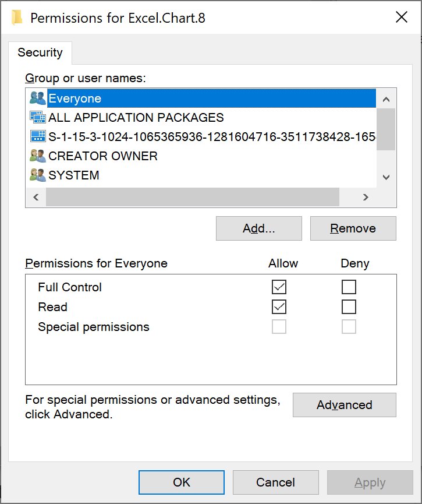
Task: Click the right arrow of horizontal scrollbar
Action: 366,197
